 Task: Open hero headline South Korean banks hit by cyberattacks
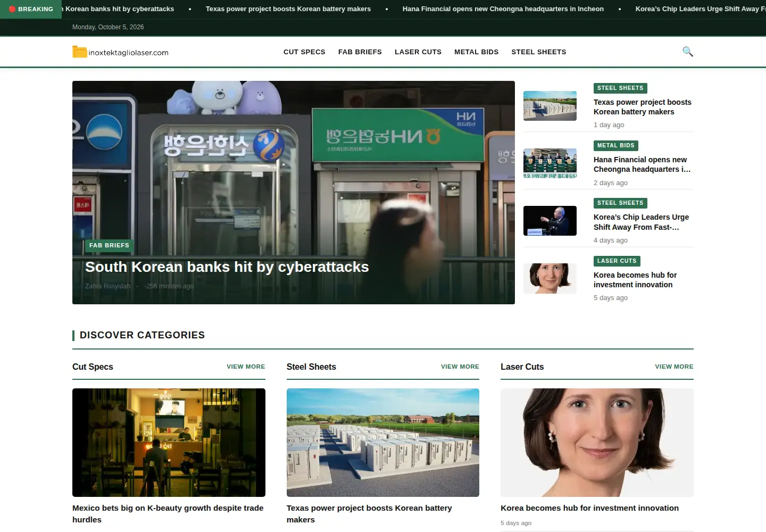point(227,267)
